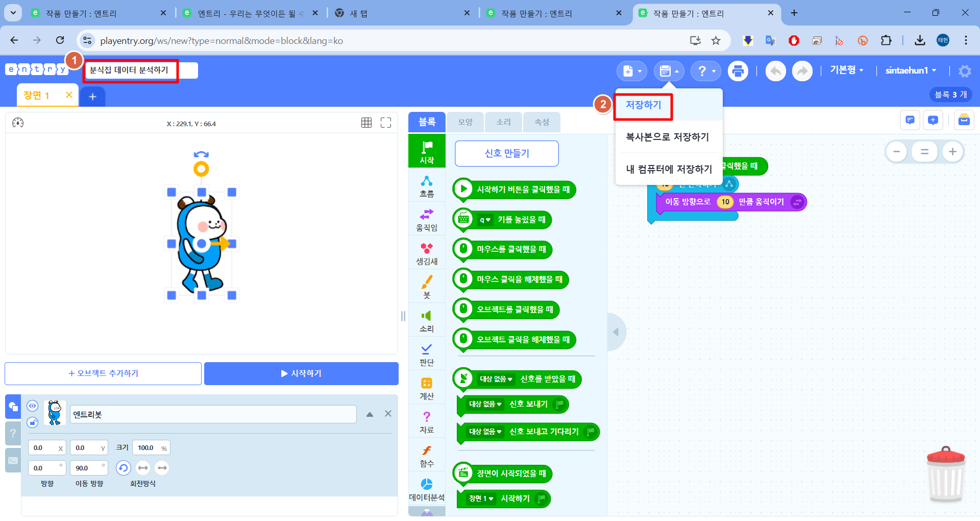This screenshot has height=521, width=980.
Task: Open the help question mark menu
Action: (706, 71)
